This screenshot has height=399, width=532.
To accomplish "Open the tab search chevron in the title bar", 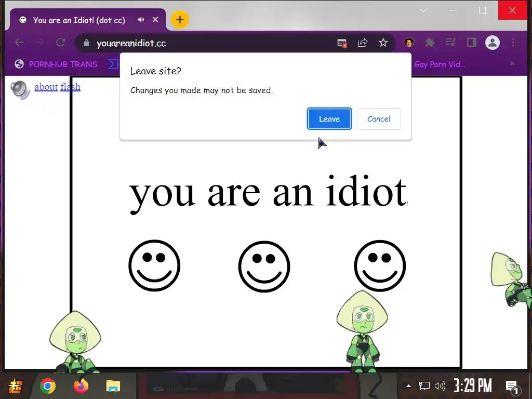I will coord(423,10).
